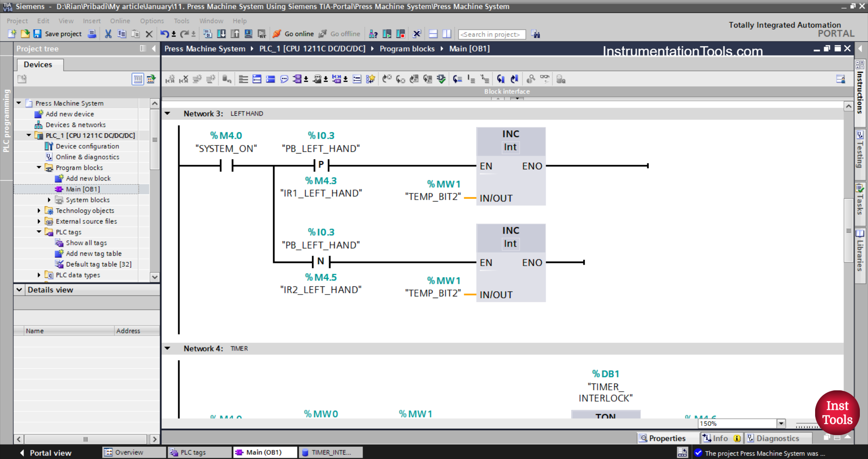Collapse the Project tree panel arrow
The image size is (868, 459).
(154, 49)
